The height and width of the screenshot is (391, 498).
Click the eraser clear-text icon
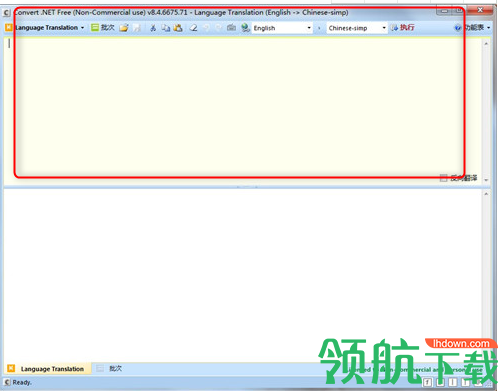coord(193,28)
